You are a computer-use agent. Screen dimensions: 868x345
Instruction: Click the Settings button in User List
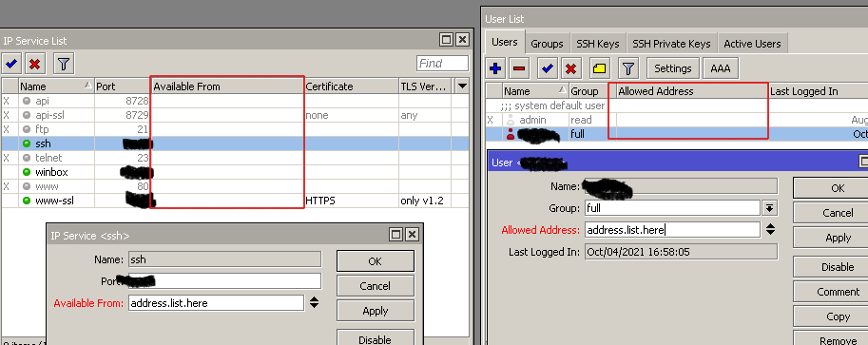[672, 68]
